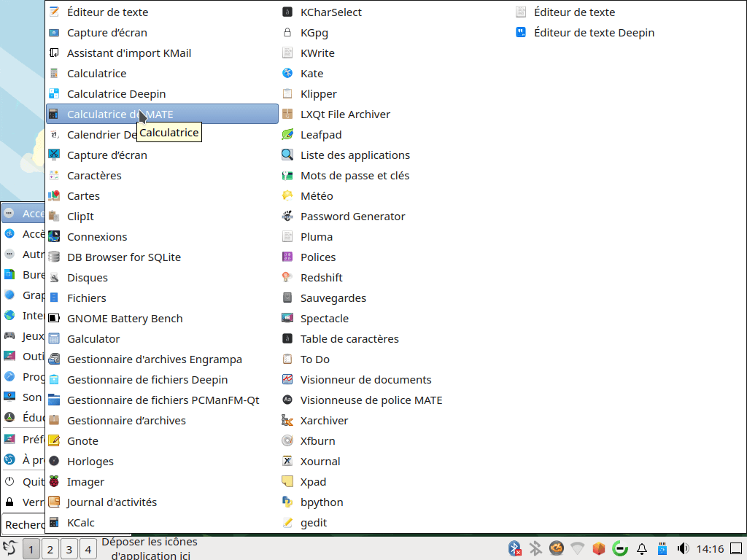Select Calculatrice de MATE entry

[x=163, y=114]
